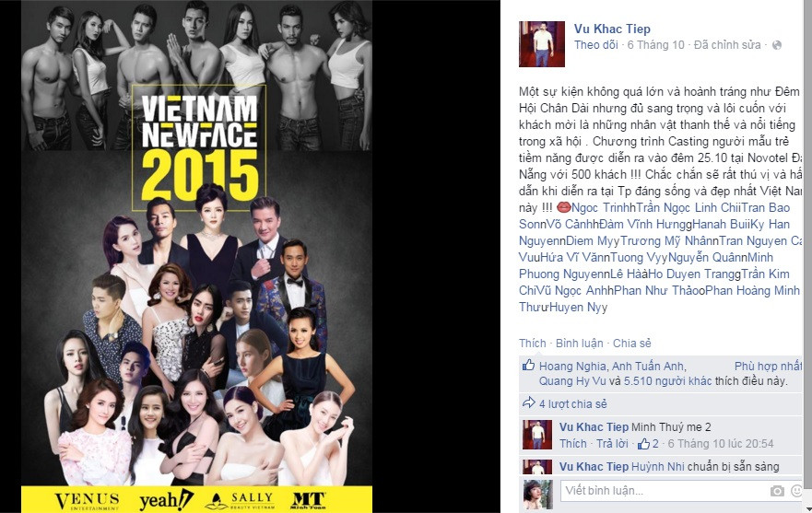Viewport: 812px width, 513px height.
Task: Click the Bình luận link
Action: (x=580, y=344)
